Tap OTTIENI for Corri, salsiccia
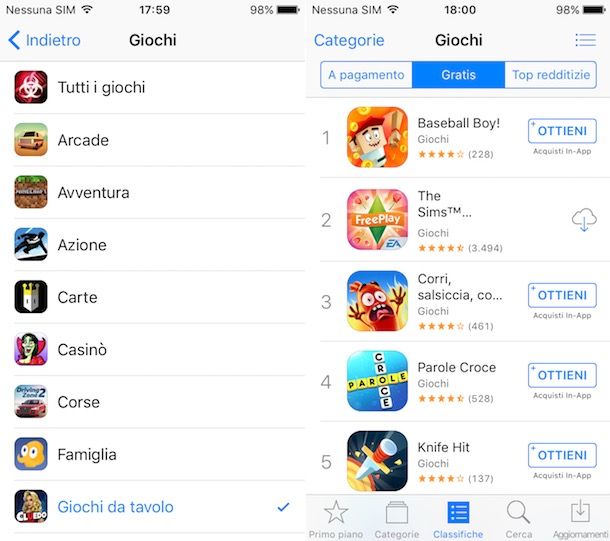The width and height of the screenshot is (610, 541). [x=562, y=295]
